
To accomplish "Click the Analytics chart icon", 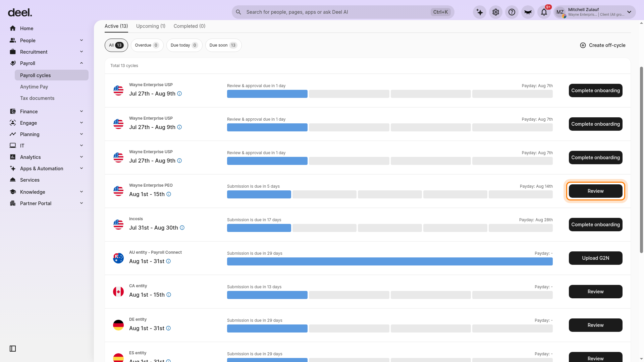I will (13, 157).
